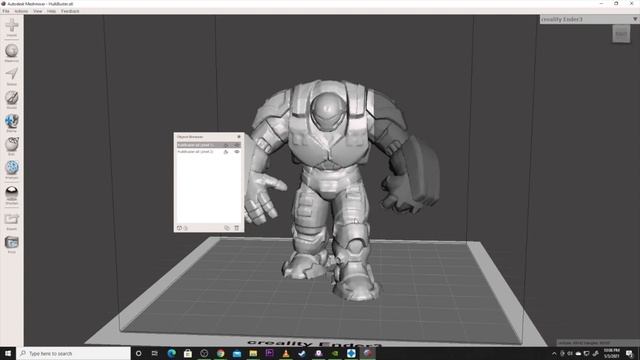Open the Feedback menu
The image size is (640, 360).
click(70, 11)
